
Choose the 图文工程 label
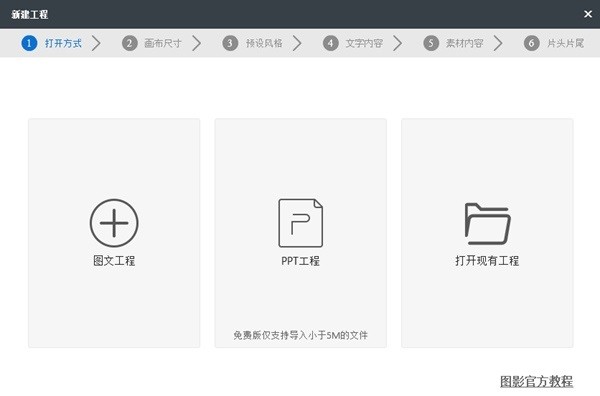point(114,261)
